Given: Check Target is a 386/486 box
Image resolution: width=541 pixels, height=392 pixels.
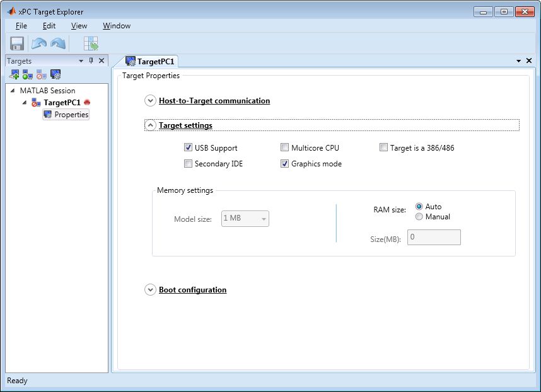Looking at the screenshot, I should [x=383, y=147].
